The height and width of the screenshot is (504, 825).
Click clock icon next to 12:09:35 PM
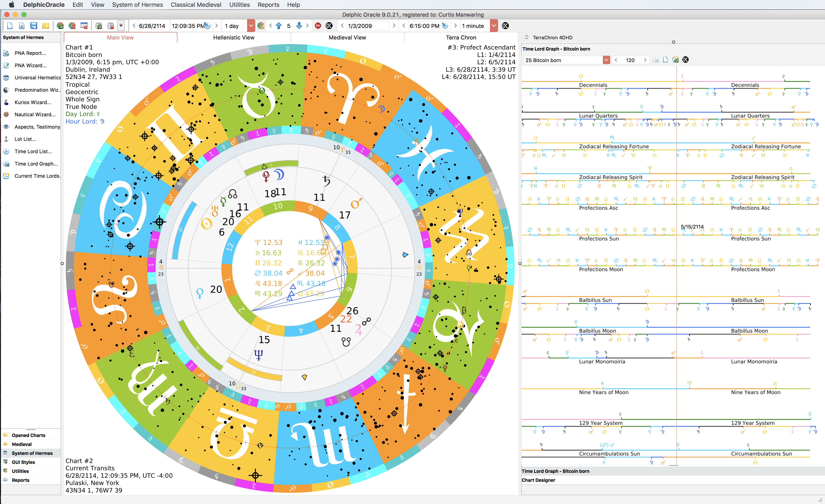(207, 26)
